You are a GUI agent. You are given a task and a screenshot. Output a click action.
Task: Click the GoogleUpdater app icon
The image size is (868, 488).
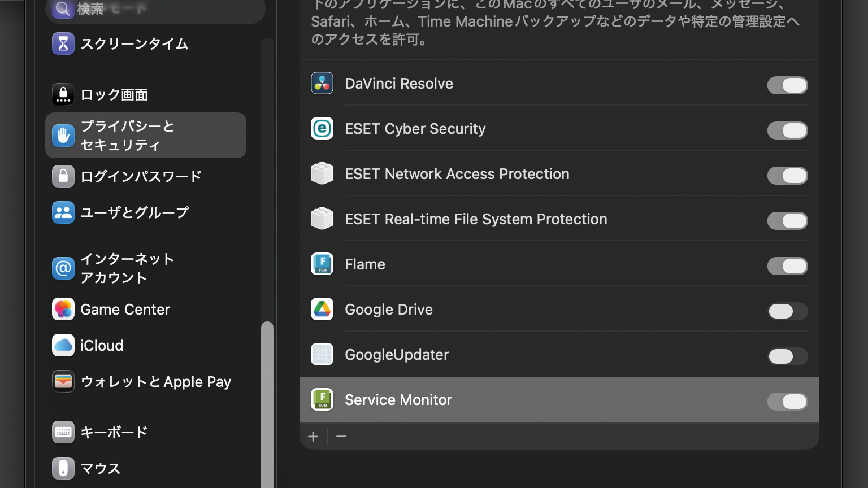pyautogui.click(x=322, y=355)
